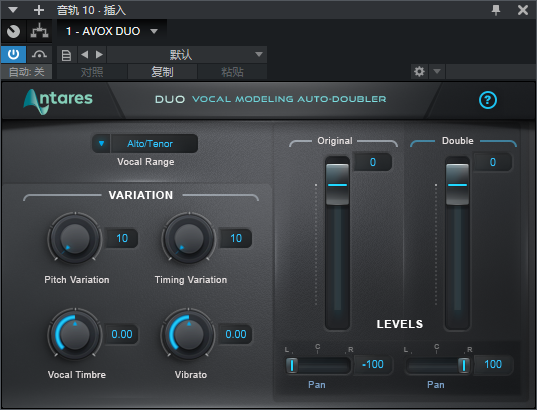The height and width of the screenshot is (410, 537).
Task: Open the 1 - AVOX DUO plugin selector
Action: pyautogui.click(x=112, y=32)
